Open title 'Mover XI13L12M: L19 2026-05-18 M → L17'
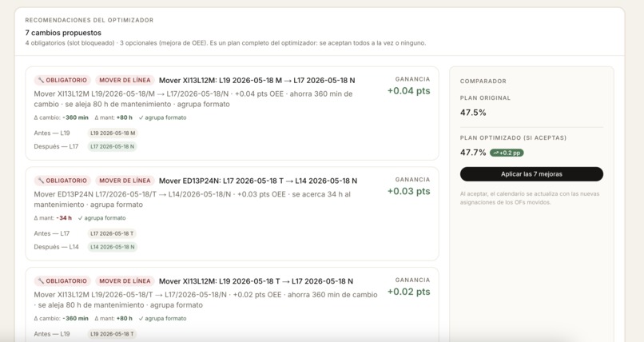Viewport: 644px width, 342px height. [x=257, y=81]
